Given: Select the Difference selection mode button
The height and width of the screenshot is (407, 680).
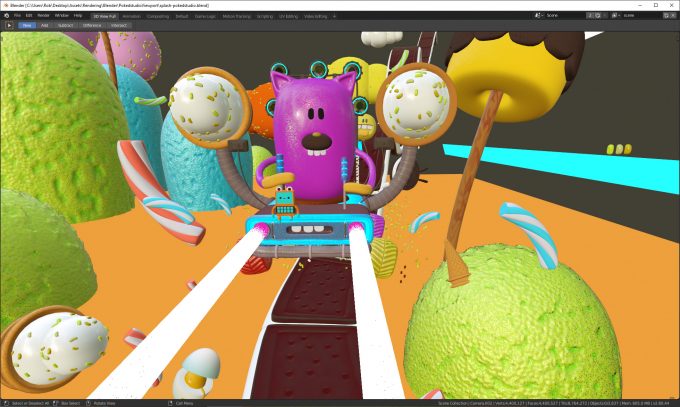Looking at the screenshot, I should [92, 25].
